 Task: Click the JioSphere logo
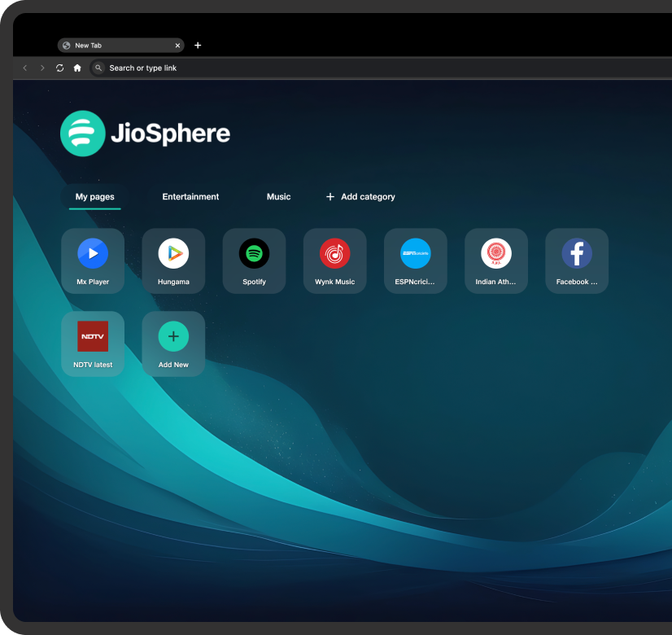tap(146, 134)
